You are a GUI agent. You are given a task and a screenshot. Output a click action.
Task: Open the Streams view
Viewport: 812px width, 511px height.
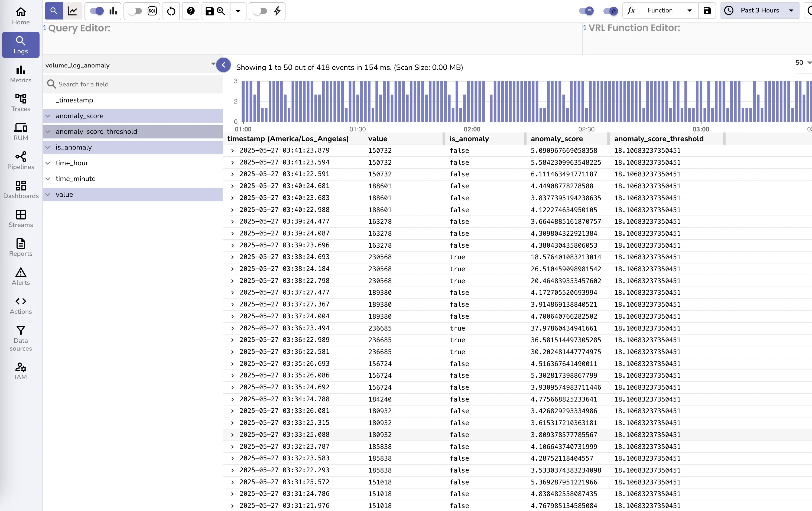[x=21, y=219]
